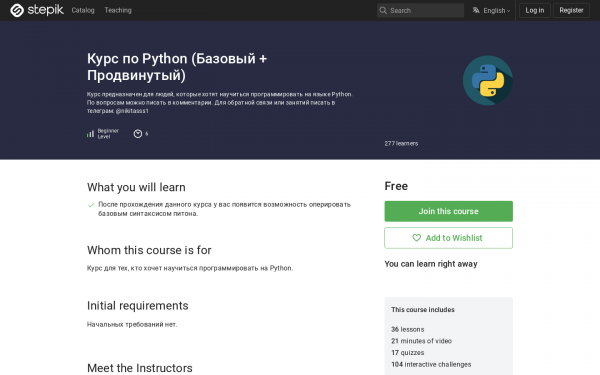Click the Meet the Instructors heading
The width and height of the screenshot is (600, 375).
tap(140, 368)
